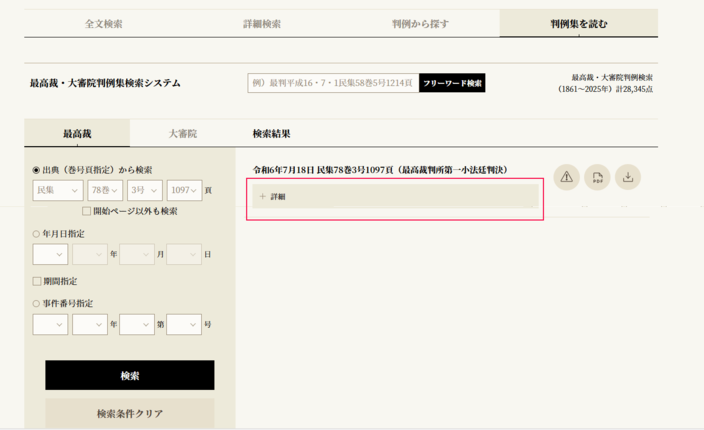Click the download icon

(x=628, y=177)
